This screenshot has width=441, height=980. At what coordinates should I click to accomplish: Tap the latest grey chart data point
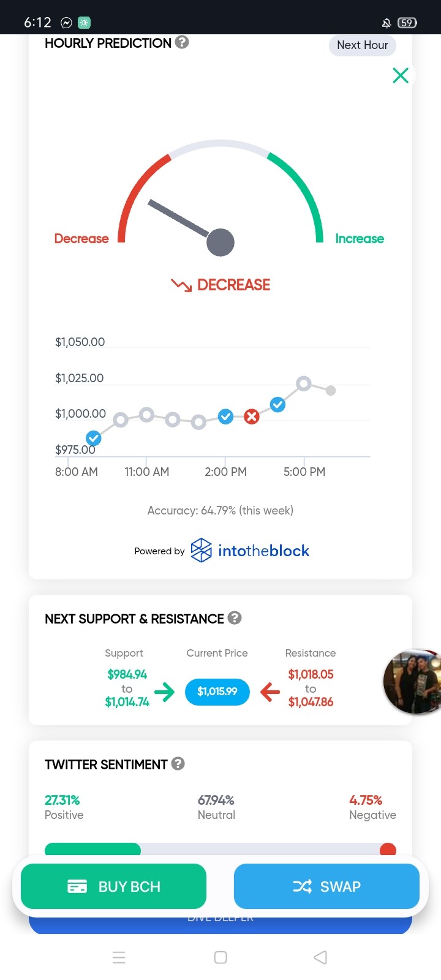(x=331, y=390)
